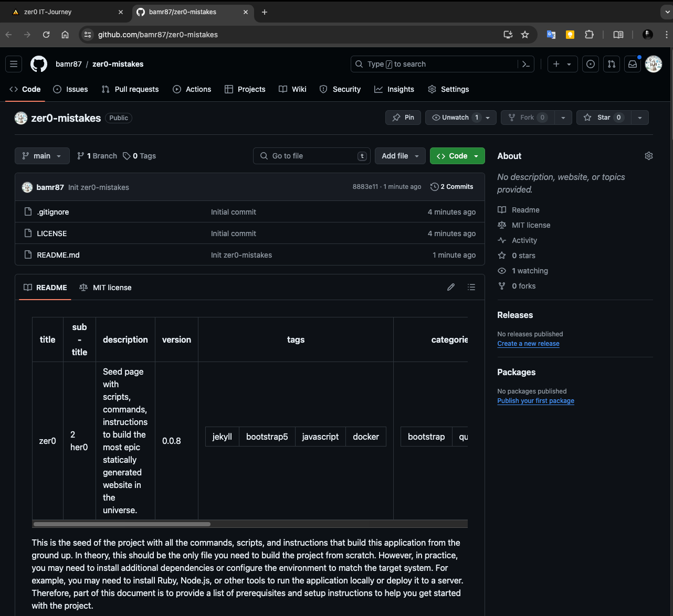Open the notifications inbox
The image size is (673, 616).
click(x=632, y=64)
